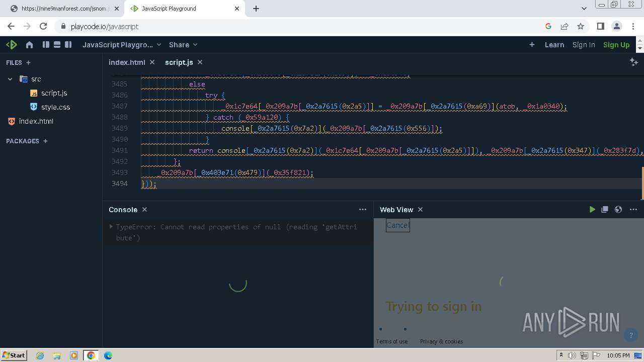
Task: Open the Chrome profile icon
Action: click(x=616, y=26)
